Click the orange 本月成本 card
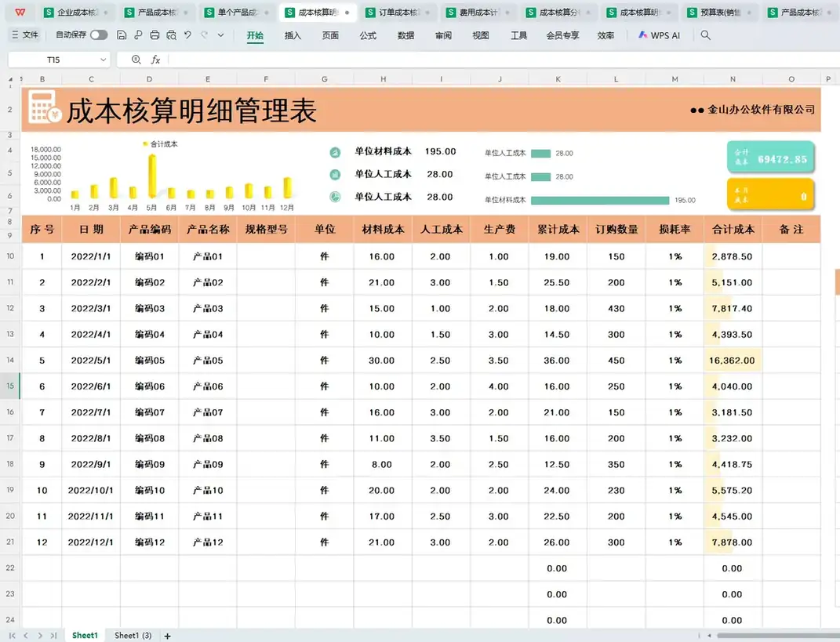 click(770, 194)
